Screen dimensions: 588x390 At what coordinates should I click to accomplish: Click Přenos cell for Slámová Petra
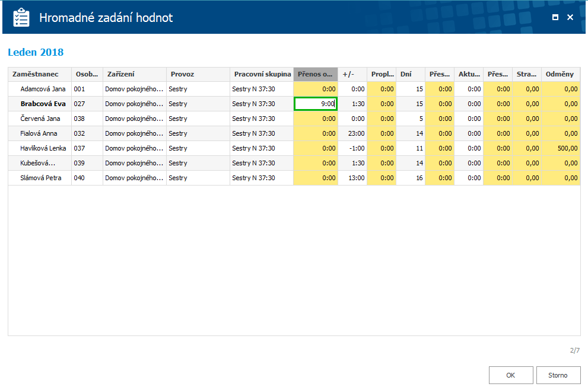(x=316, y=178)
